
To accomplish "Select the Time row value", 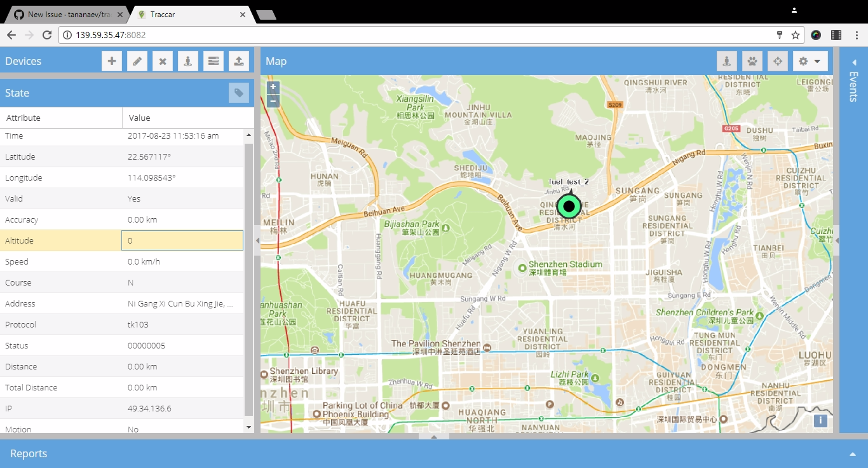I will pyautogui.click(x=173, y=135).
